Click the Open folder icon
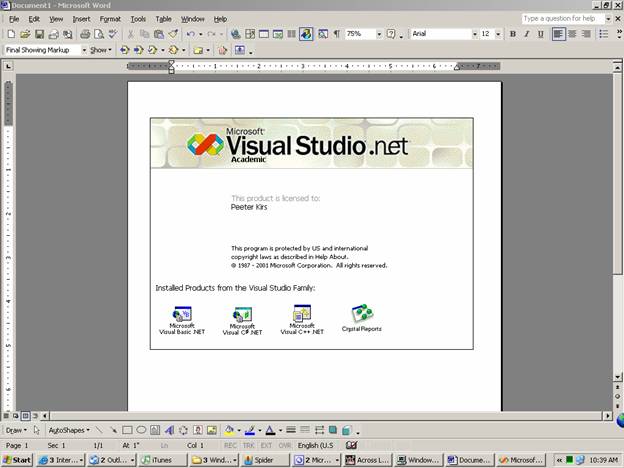624x468 pixels. [x=25, y=34]
